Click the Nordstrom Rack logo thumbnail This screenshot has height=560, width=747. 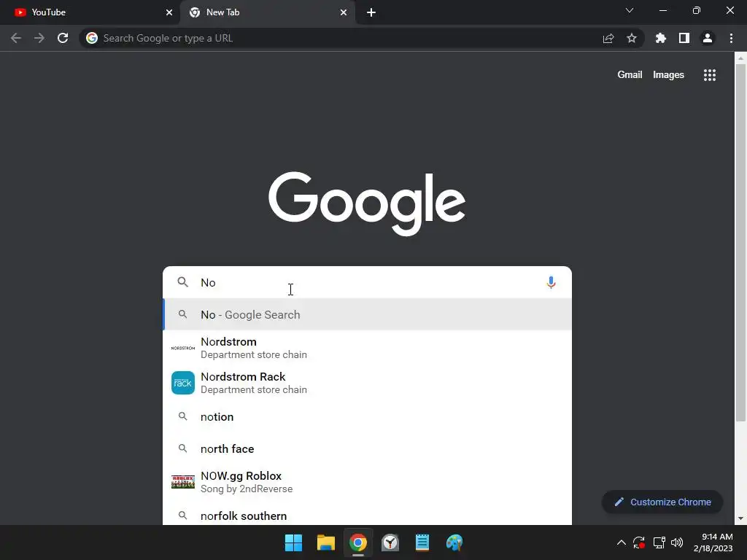click(183, 383)
